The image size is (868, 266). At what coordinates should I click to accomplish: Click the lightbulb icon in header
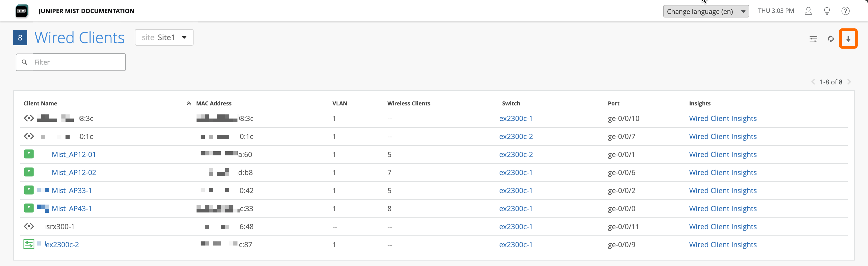(x=827, y=11)
